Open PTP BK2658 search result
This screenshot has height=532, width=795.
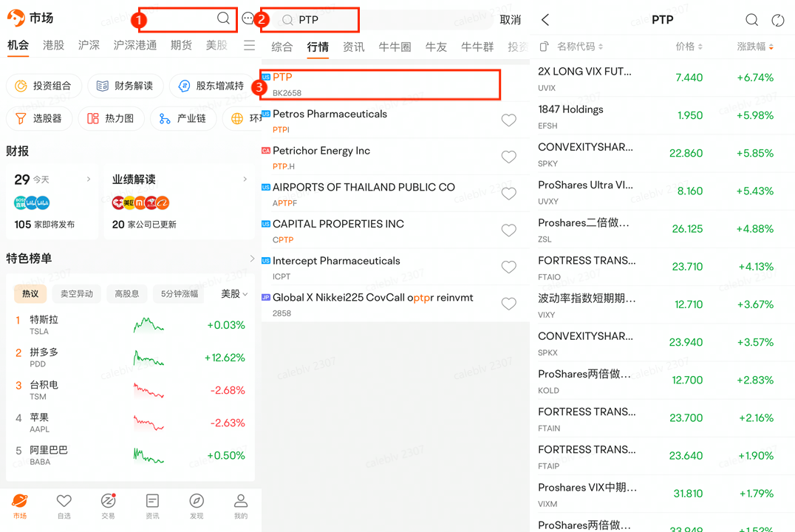(x=381, y=84)
